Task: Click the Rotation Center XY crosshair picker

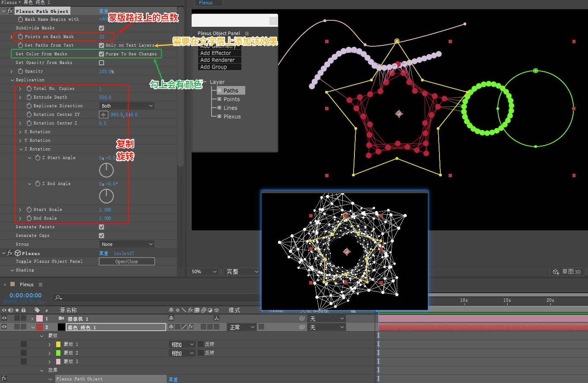Action: point(103,115)
